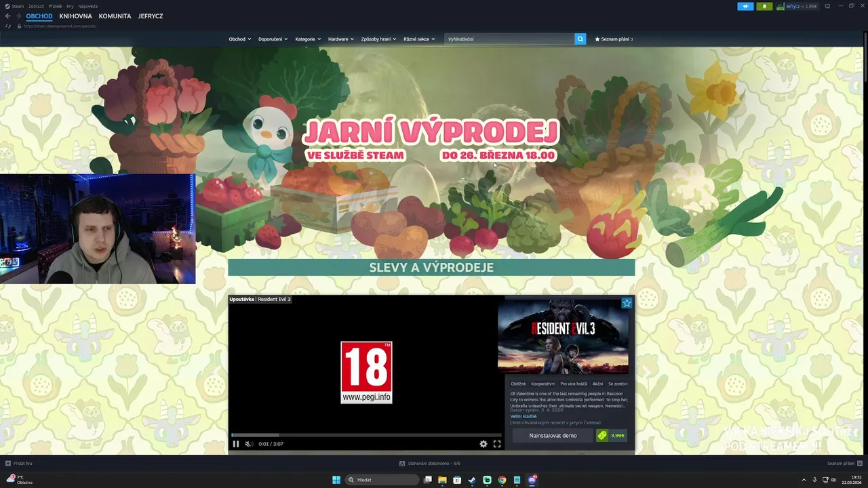Open the Resident Evil 3 cover image
The height and width of the screenshot is (488, 868).
tap(563, 336)
